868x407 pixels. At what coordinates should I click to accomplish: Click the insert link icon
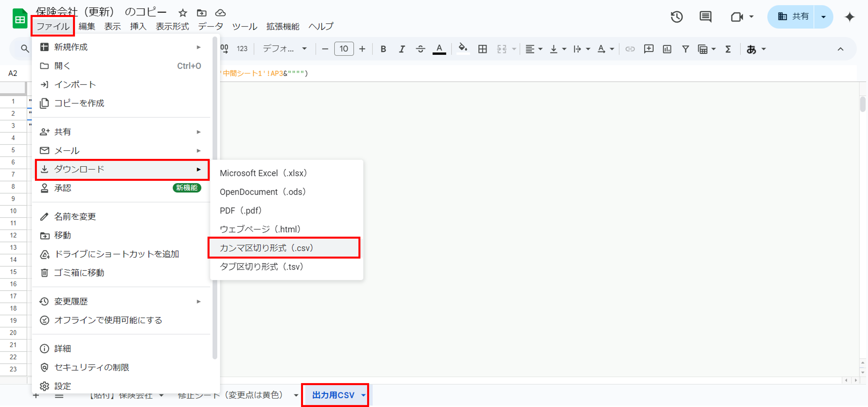point(630,49)
